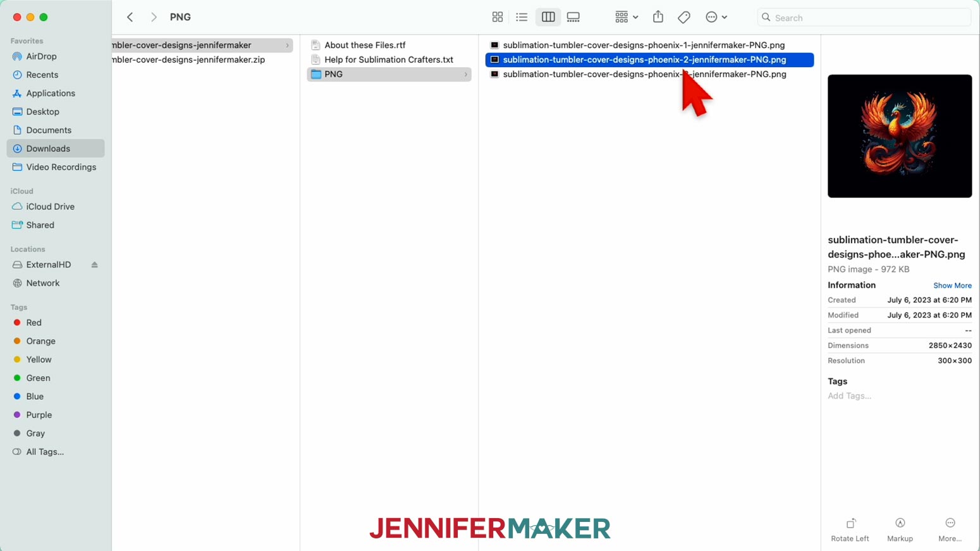The height and width of the screenshot is (551, 980).
Task: Eject the ExternalHD drive
Action: point(95,264)
